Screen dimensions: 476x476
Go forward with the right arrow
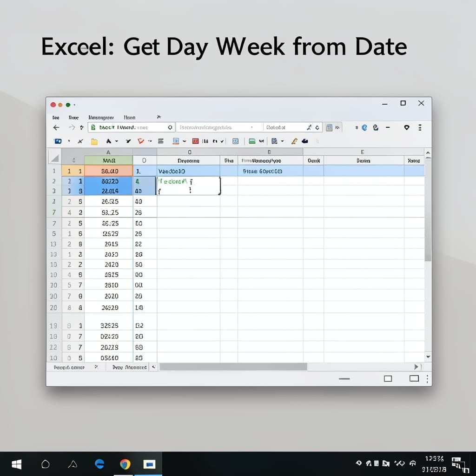tap(72, 127)
